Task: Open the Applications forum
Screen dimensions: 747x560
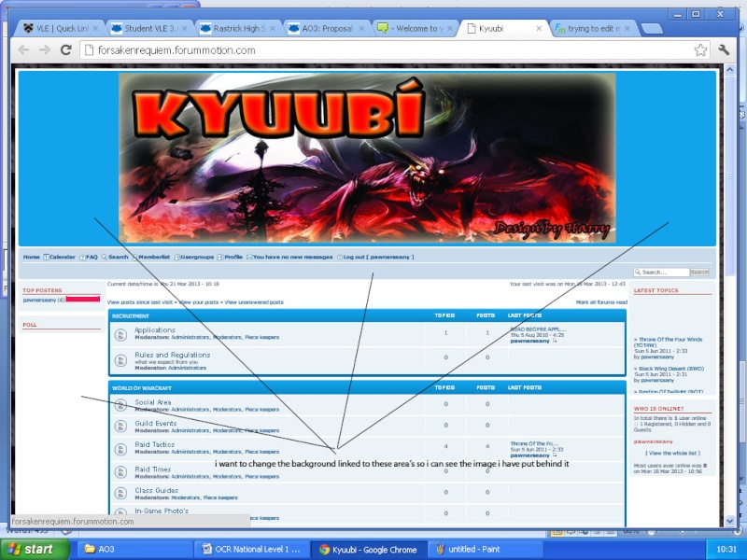Action: coord(155,330)
